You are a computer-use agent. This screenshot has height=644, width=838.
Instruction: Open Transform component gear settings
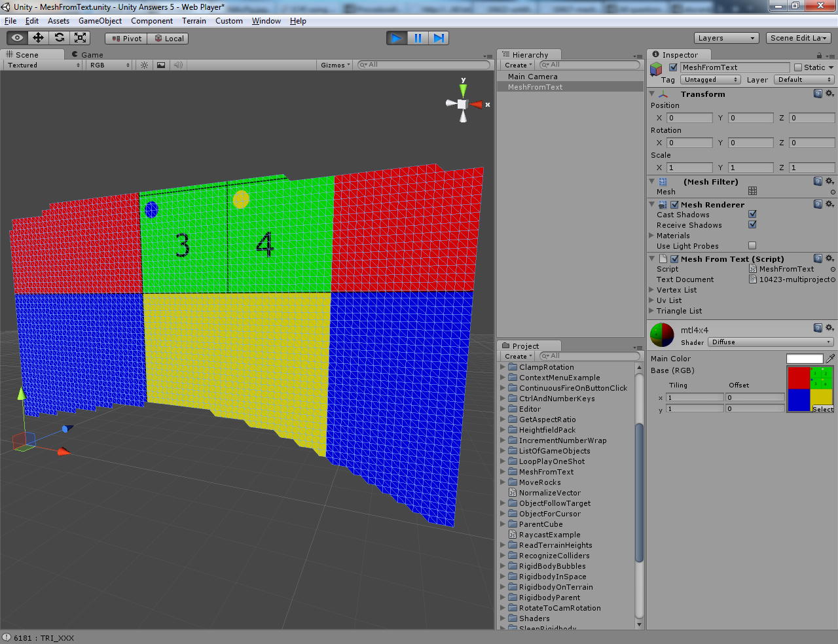(829, 94)
